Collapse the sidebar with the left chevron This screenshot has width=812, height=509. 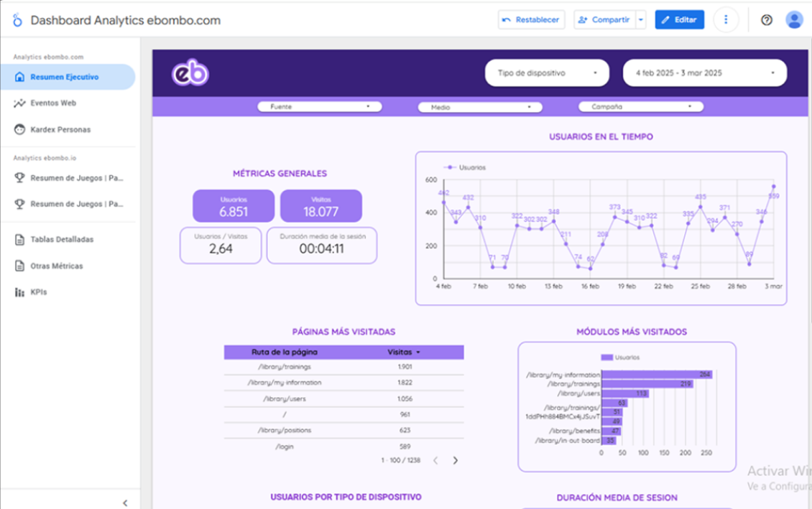pos(125,503)
